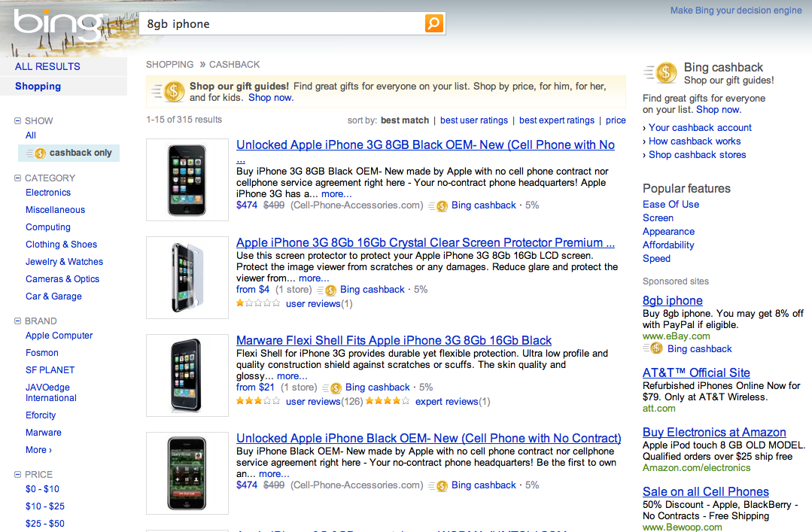Click the Bing cashback coin icon in right sidebar
Screen dimensions: 812x532
pos(665,73)
